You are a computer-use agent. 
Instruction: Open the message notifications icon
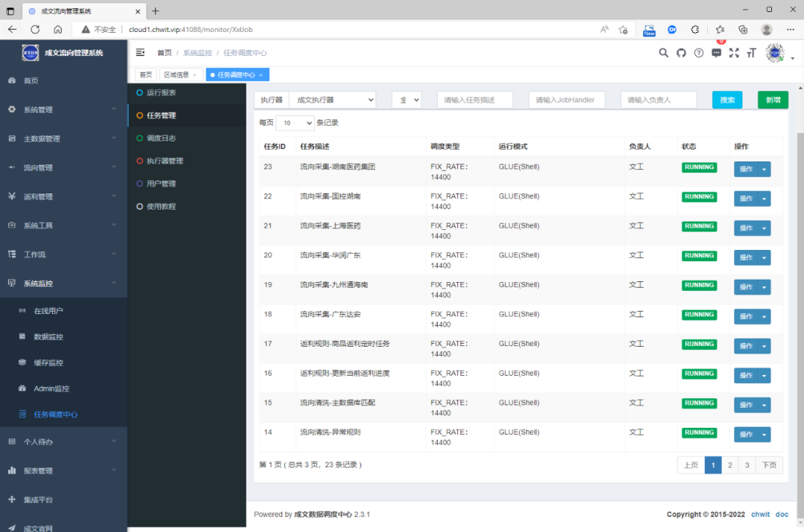pyautogui.click(x=716, y=53)
